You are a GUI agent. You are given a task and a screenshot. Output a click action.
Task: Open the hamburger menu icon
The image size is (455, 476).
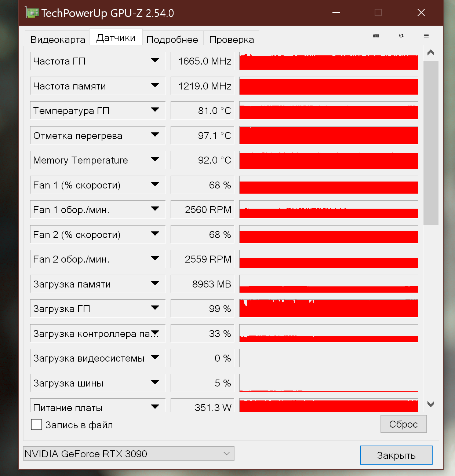point(426,36)
